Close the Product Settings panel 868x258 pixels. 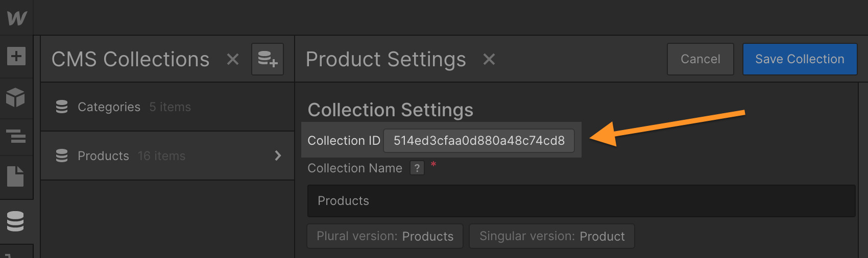click(x=489, y=59)
